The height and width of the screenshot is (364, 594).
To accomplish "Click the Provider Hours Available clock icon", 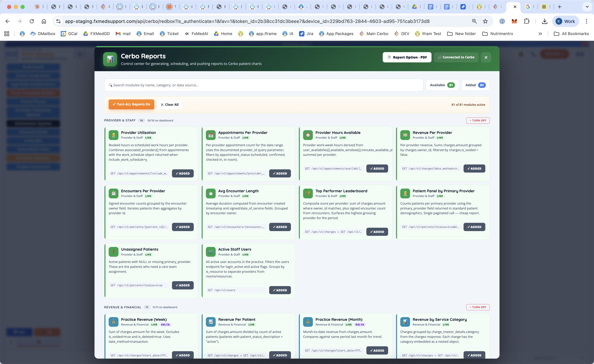I will [x=308, y=135].
